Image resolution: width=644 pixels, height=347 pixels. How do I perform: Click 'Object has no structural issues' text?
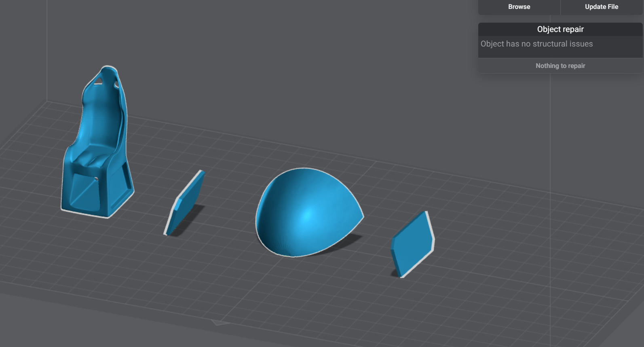536,44
